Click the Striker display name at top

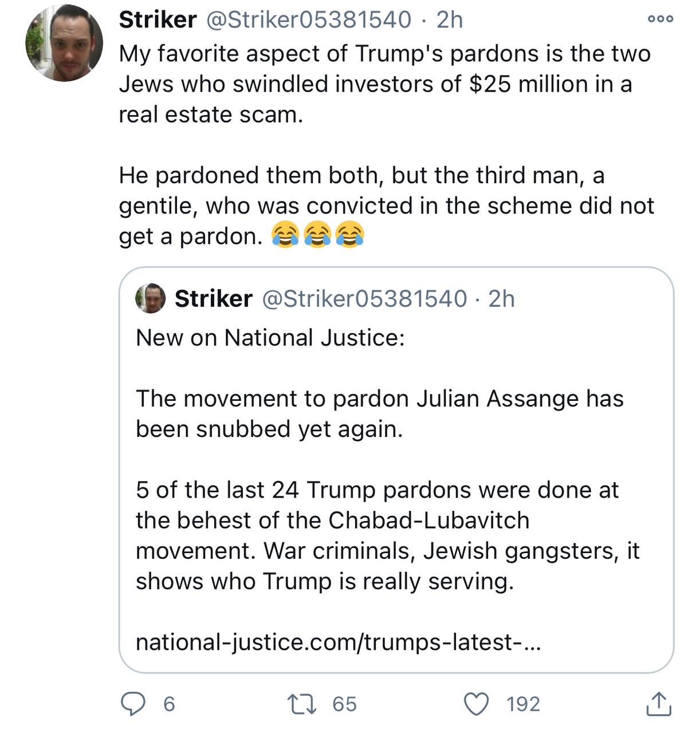(158, 20)
